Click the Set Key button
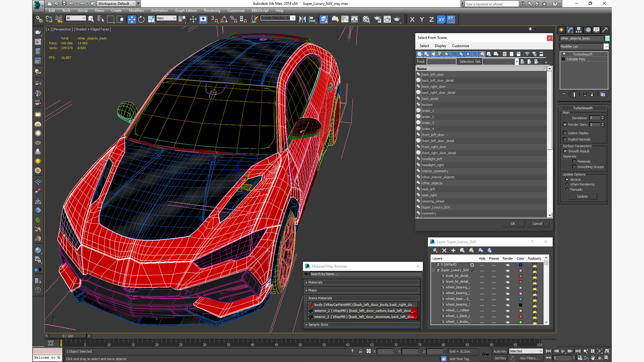The height and width of the screenshot is (362, 644). 500,358
